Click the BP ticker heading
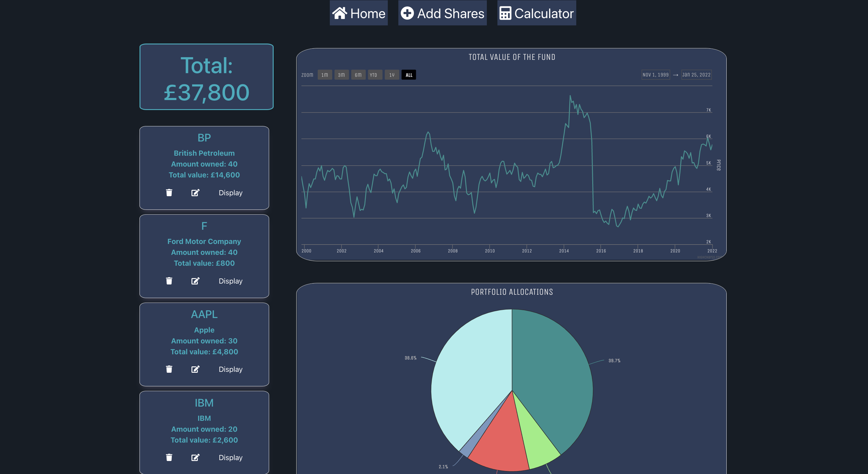The height and width of the screenshot is (474, 868). click(x=204, y=138)
